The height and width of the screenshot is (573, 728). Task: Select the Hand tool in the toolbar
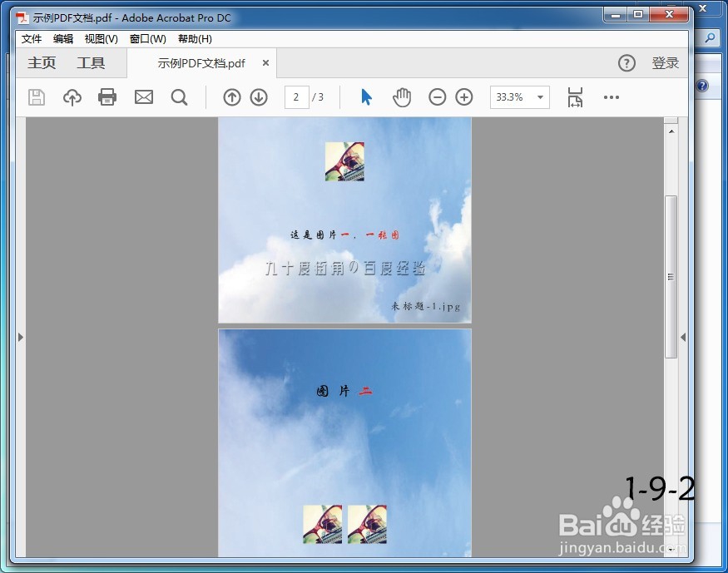pyautogui.click(x=402, y=97)
